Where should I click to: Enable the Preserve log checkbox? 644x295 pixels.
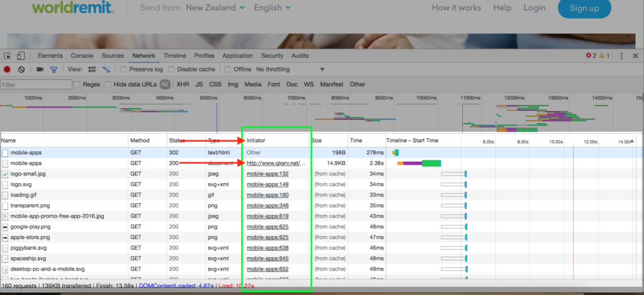tap(123, 69)
